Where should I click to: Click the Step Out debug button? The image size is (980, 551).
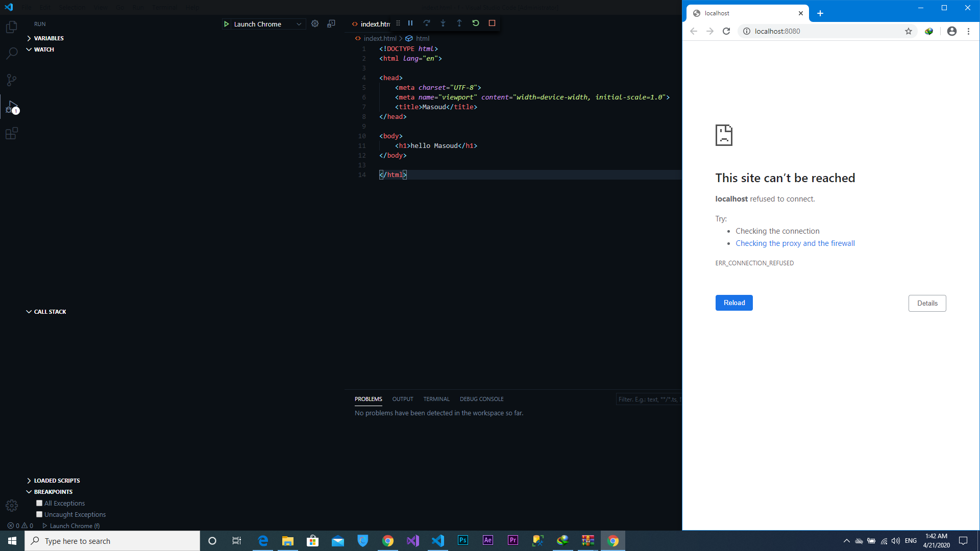point(459,23)
